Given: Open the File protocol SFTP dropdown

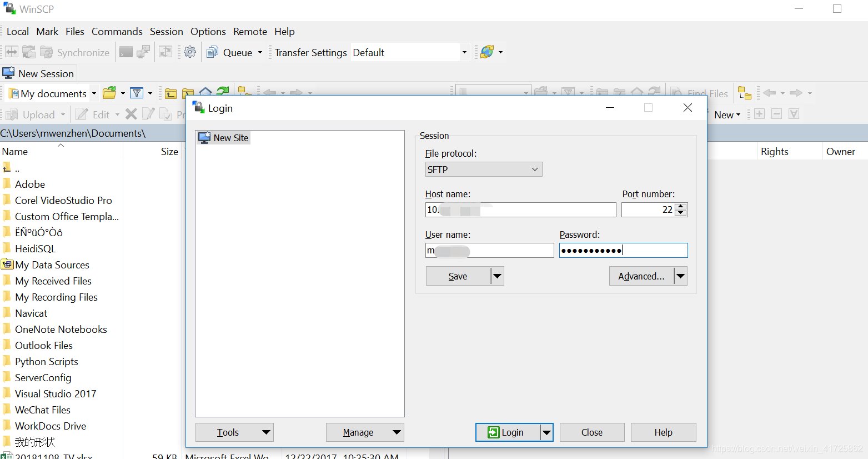Looking at the screenshot, I should (x=484, y=169).
